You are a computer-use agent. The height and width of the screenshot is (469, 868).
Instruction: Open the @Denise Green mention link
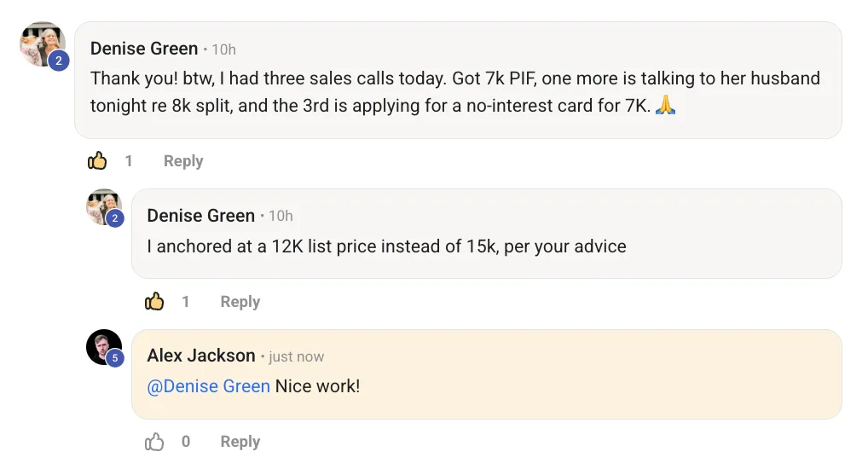[x=209, y=386]
